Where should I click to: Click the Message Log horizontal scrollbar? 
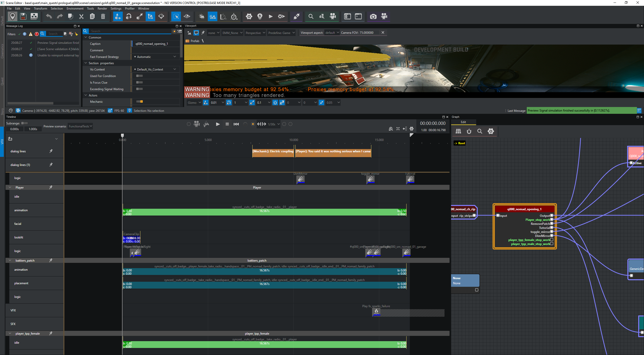click(30, 103)
